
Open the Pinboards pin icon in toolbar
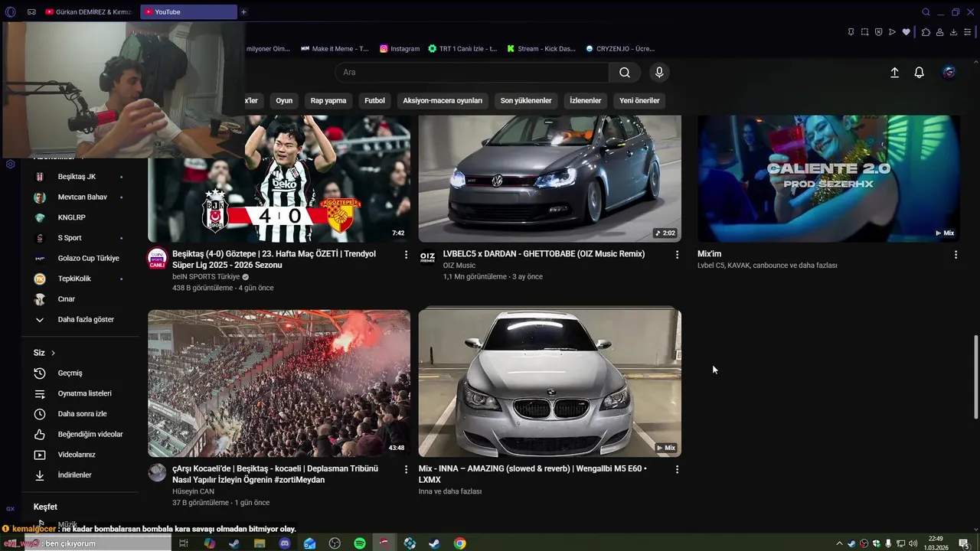851,32
